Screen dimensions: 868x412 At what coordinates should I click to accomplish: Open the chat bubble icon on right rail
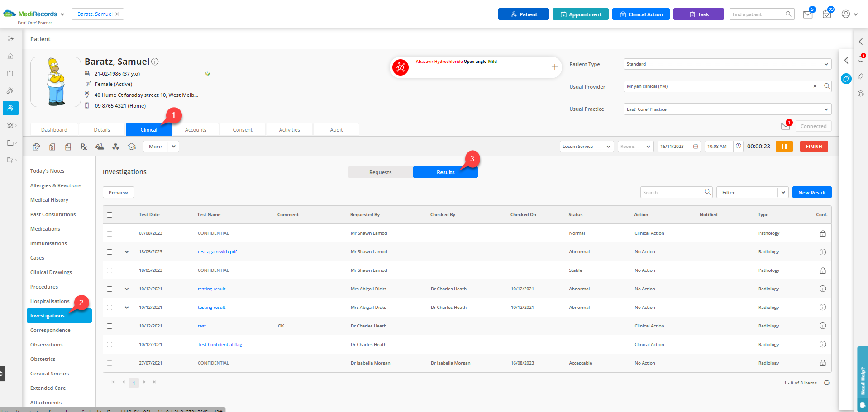click(861, 59)
